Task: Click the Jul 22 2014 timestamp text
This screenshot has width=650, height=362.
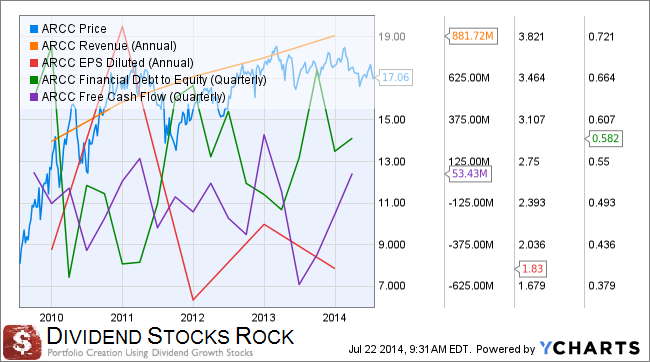Action: (410, 349)
